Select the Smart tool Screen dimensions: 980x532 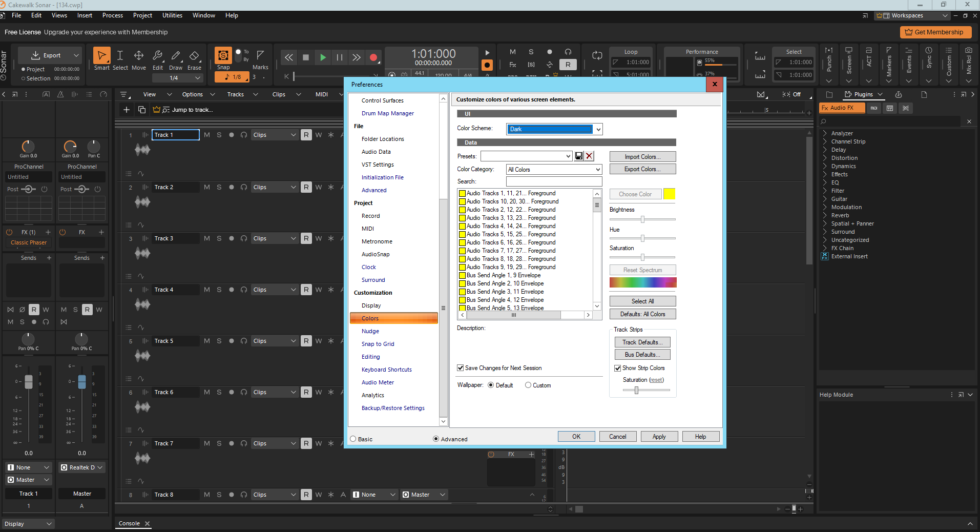pyautogui.click(x=101, y=59)
